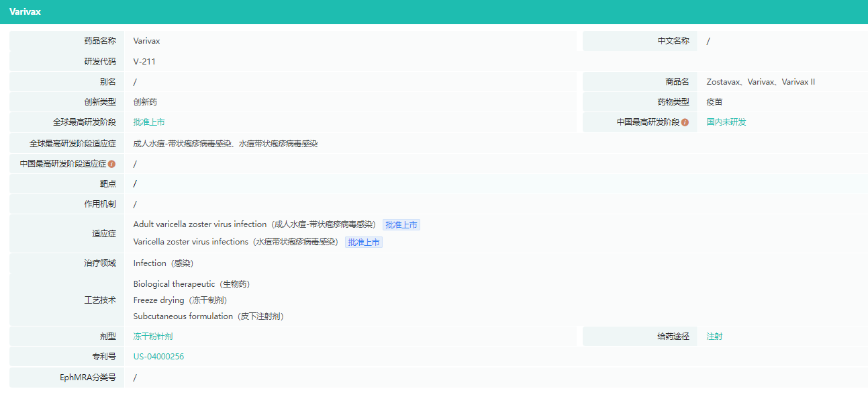Open patent number US-04000256
The width and height of the screenshot is (868, 395).
[x=158, y=357]
